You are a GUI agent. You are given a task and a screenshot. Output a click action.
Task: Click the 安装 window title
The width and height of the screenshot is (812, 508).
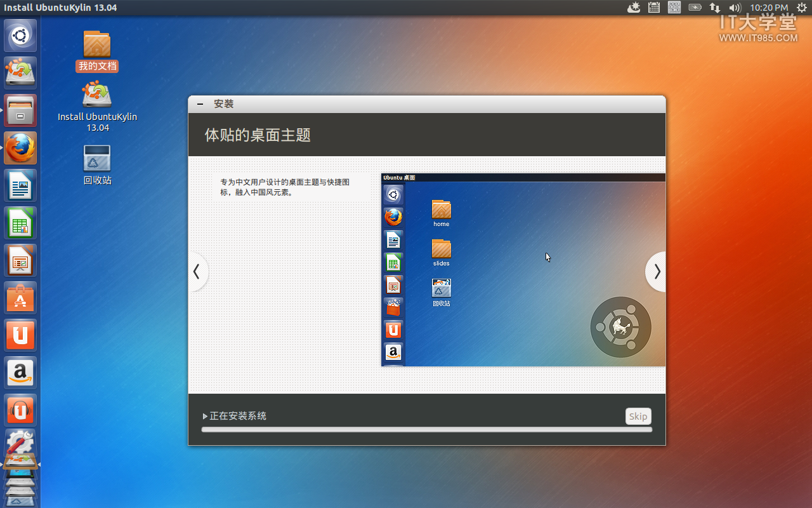click(224, 104)
